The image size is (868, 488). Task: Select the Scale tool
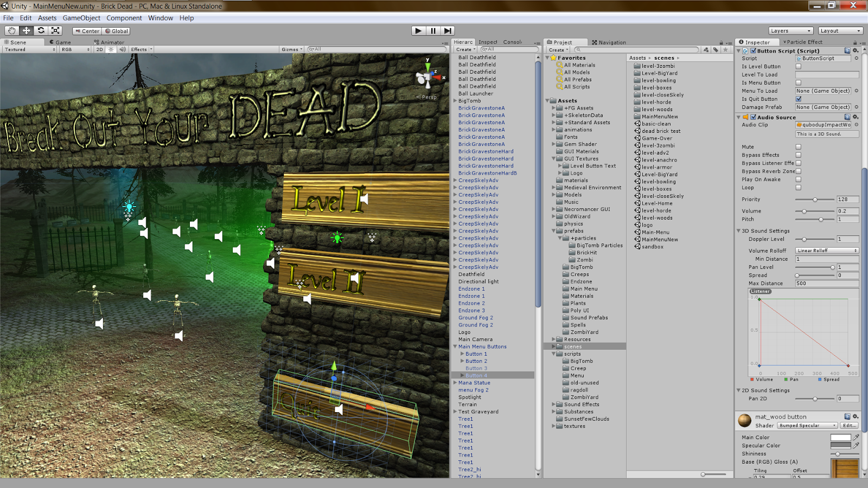pos(55,31)
